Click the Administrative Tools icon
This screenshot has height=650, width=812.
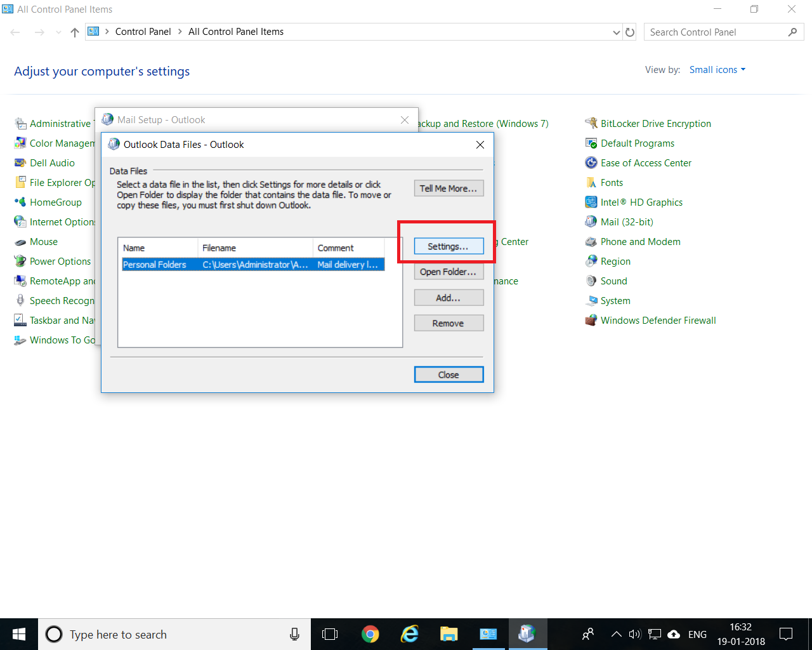pos(20,123)
